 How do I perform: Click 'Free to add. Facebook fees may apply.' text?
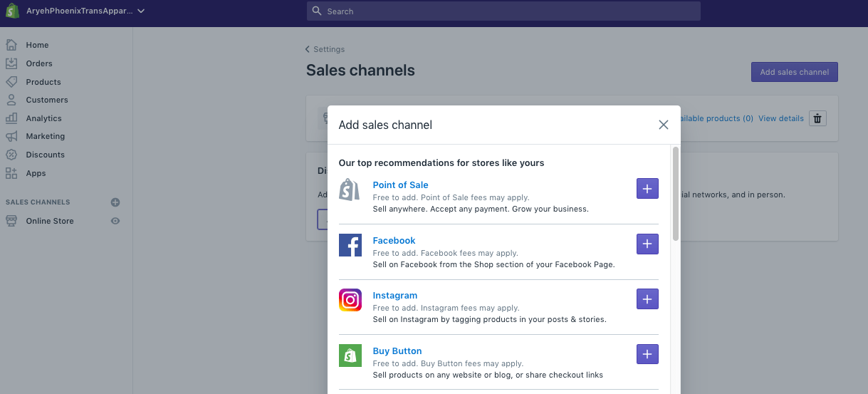[x=446, y=253]
